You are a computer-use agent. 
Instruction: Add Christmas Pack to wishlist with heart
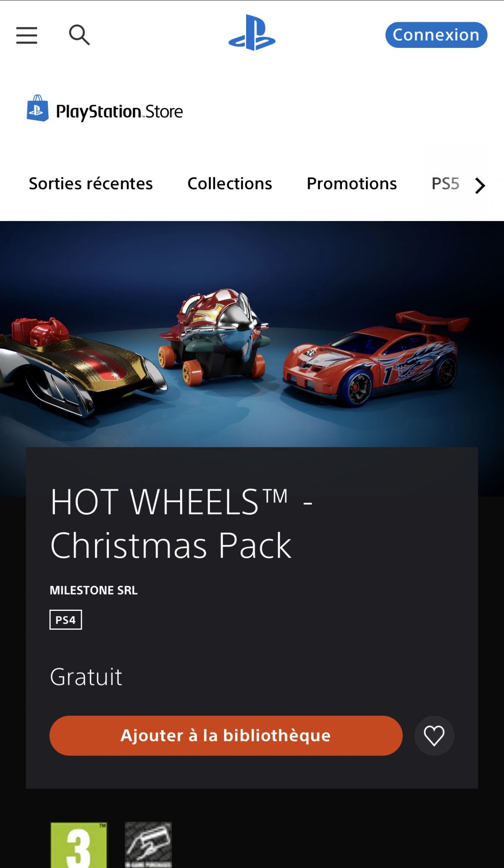pos(434,736)
